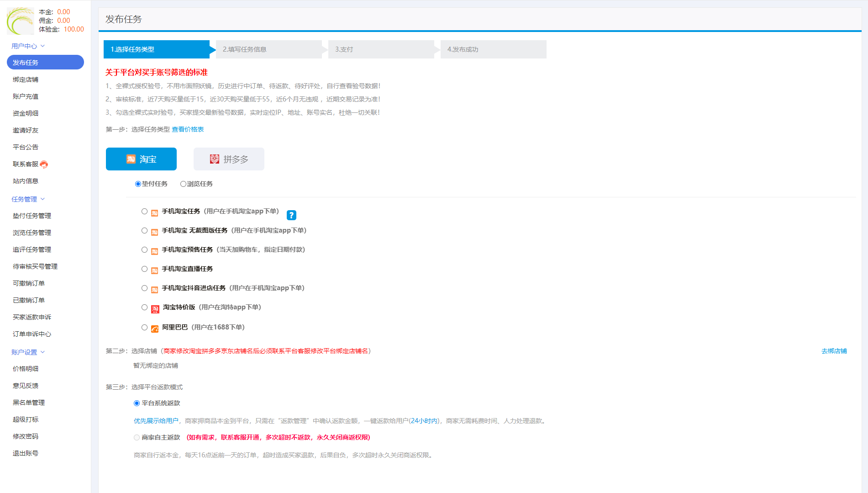The width and height of the screenshot is (868, 493).
Task: Click the Taobao icon beside 无截图版任务
Action: pos(155,232)
